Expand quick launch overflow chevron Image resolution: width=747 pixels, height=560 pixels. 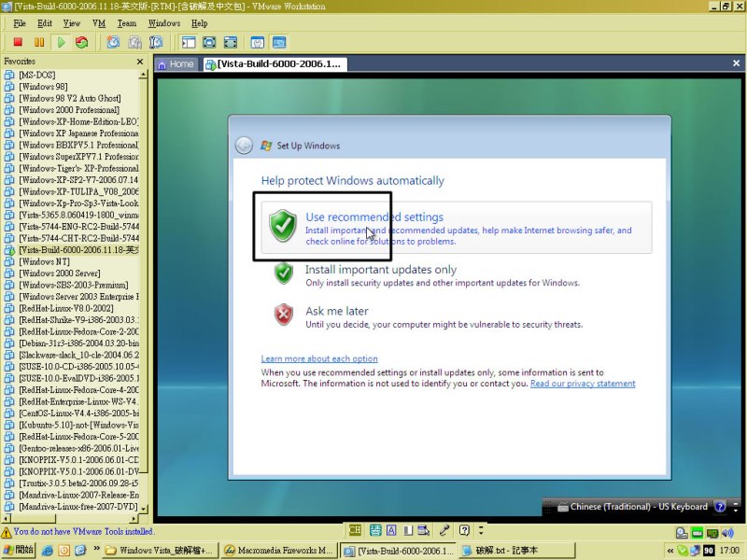97,549
